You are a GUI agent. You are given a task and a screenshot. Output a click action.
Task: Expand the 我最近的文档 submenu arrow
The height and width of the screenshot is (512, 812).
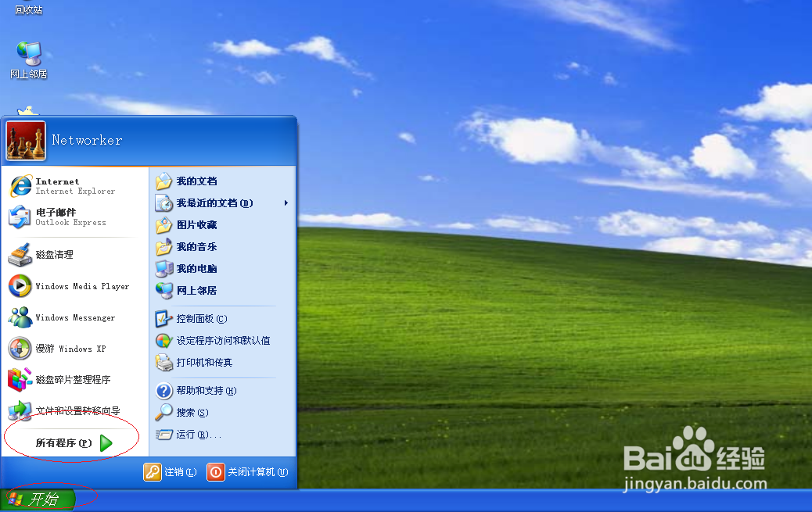(x=286, y=203)
